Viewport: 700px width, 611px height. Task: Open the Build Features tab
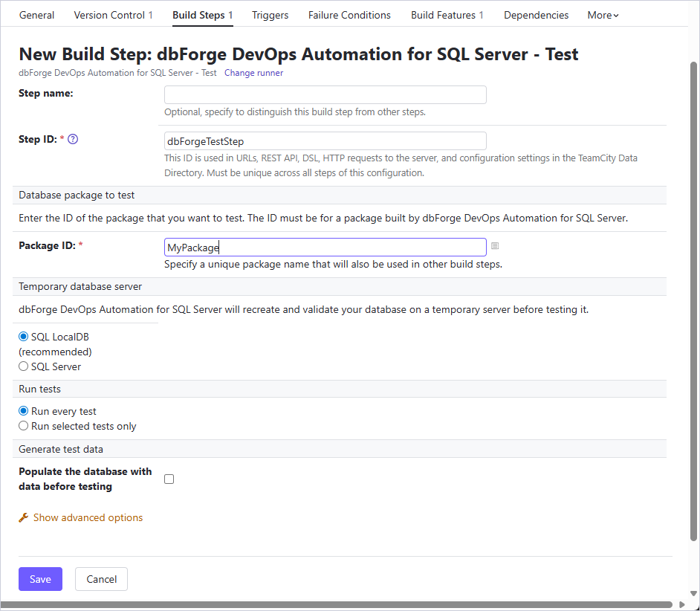pyautogui.click(x=447, y=15)
